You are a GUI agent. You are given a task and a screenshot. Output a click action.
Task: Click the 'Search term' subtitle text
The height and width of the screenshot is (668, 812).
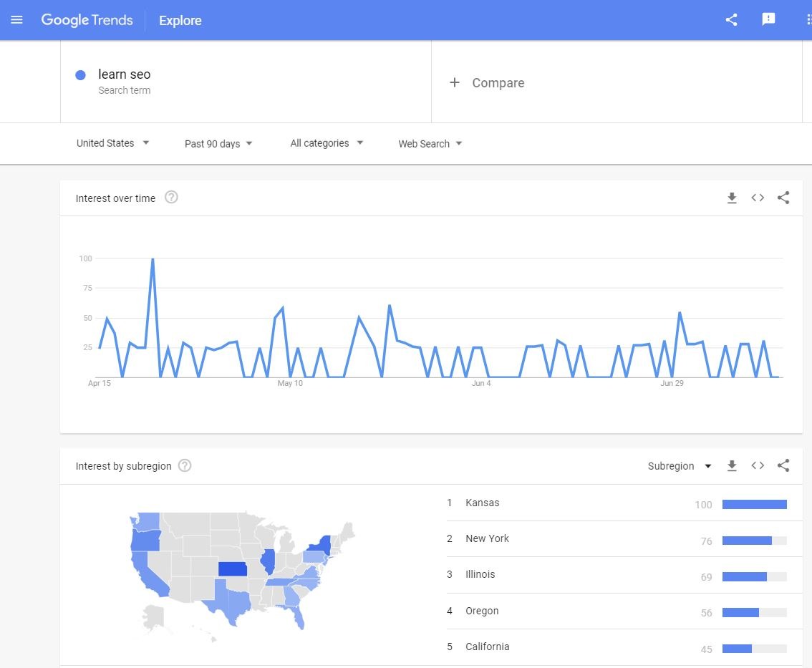pyautogui.click(x=125, y=90)
